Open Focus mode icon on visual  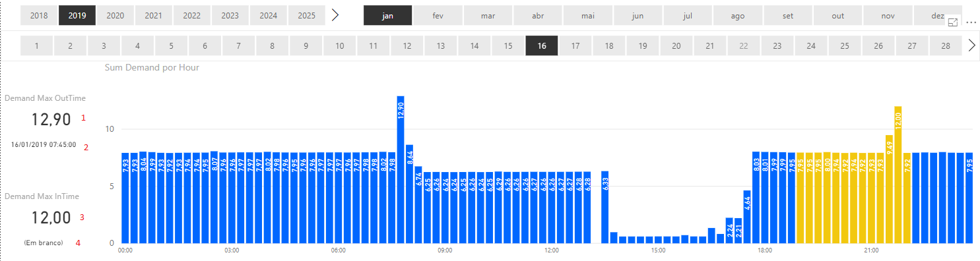coord(953,22)
